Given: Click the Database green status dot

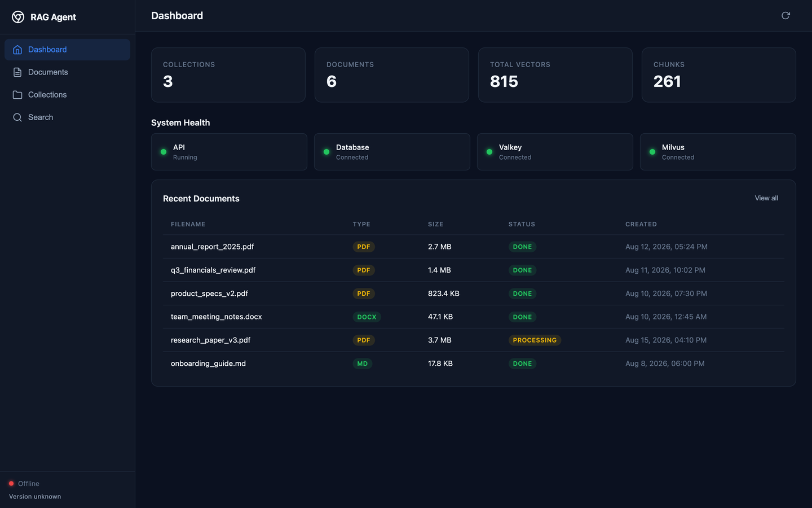Looking at the screenshot, I should pos(326,152).
